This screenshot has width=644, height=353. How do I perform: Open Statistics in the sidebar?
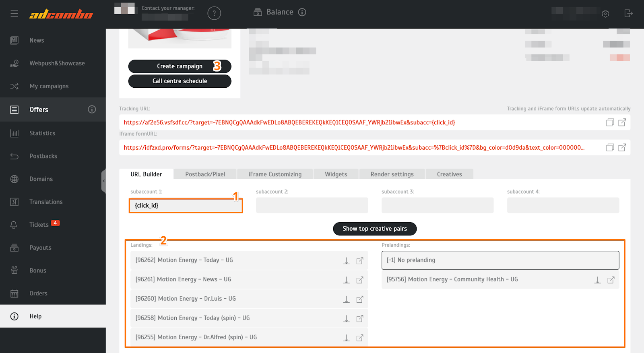point(42,133)
